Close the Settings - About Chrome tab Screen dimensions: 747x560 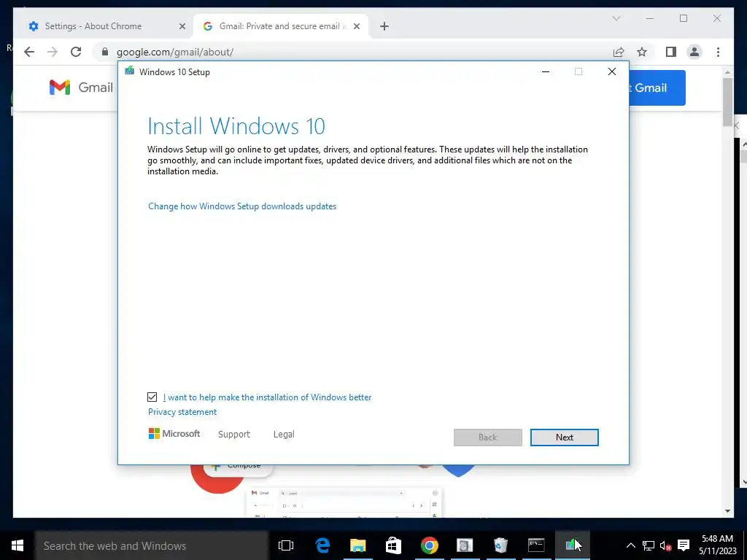(182, 27)
